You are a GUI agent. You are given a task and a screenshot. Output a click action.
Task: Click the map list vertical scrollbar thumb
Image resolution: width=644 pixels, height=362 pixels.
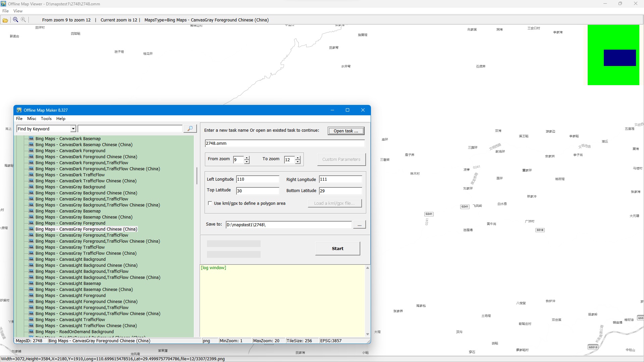(197, 176)
